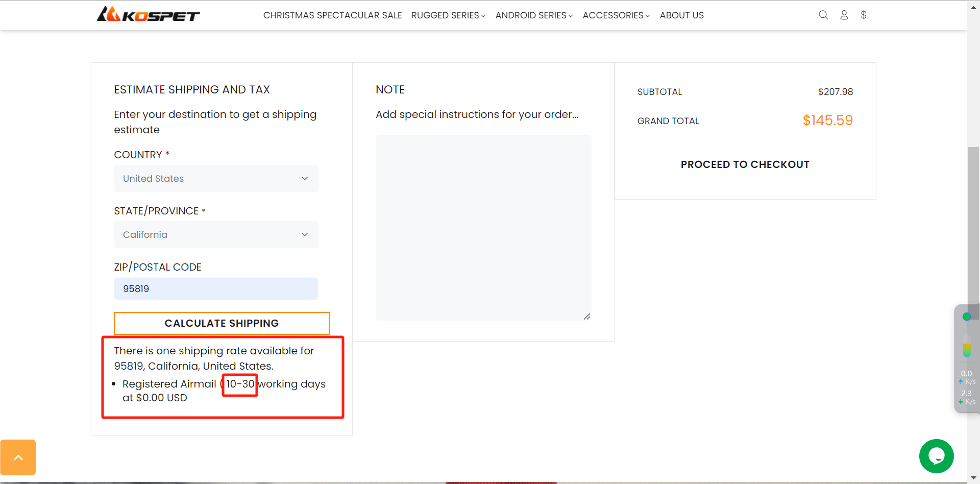Open the Christmas Spectacular Sale page
The width and height of the screenshot is (980, 484).
[332, 15]
